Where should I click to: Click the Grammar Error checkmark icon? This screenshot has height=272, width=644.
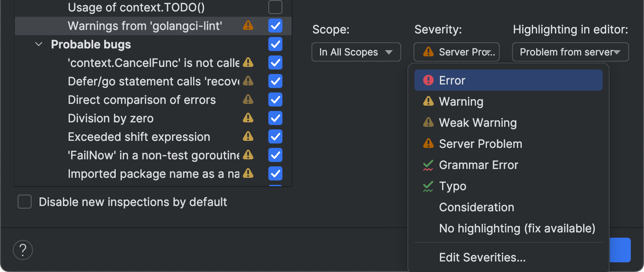(428, 165)
